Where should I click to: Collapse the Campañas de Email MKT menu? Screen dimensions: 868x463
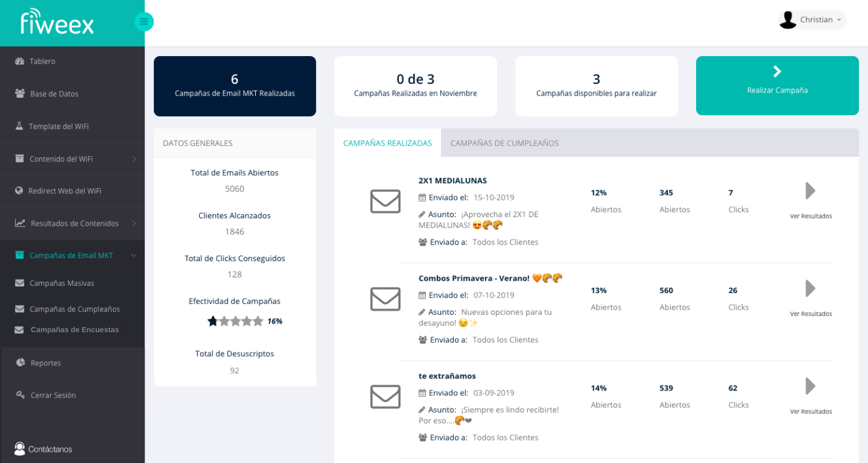tap(134, 256)
